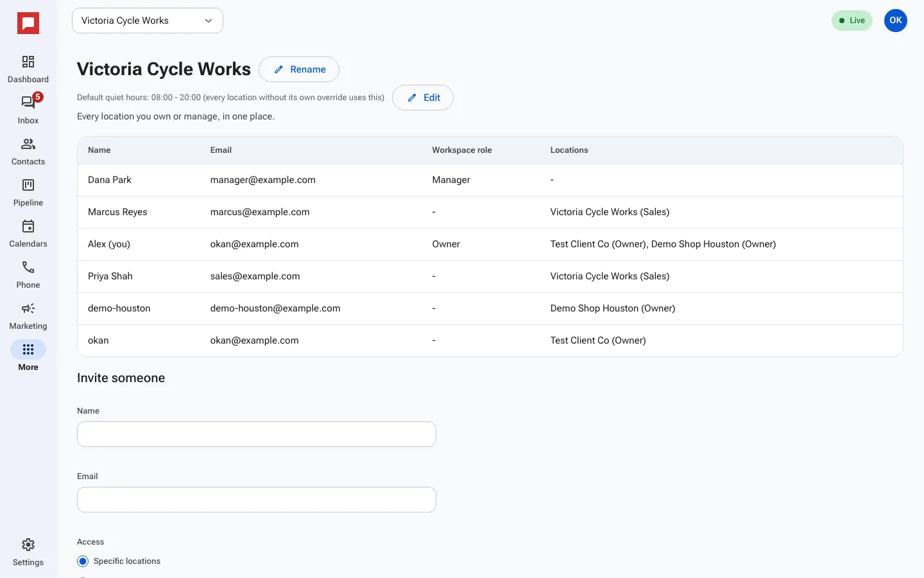The height and width of the screenshot is (578, 924).
Task: Select the Specific locations radio option
Action: point(83,561)
